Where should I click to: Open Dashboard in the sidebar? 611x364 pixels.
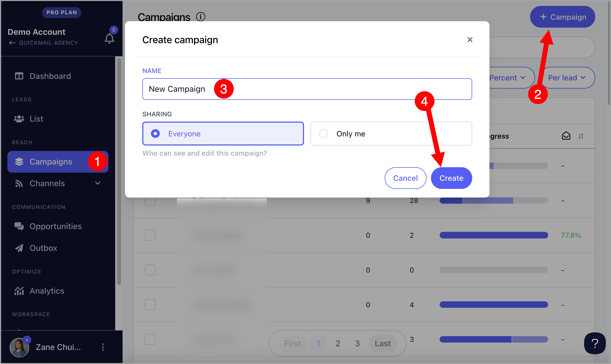click(x=58, y=76)
